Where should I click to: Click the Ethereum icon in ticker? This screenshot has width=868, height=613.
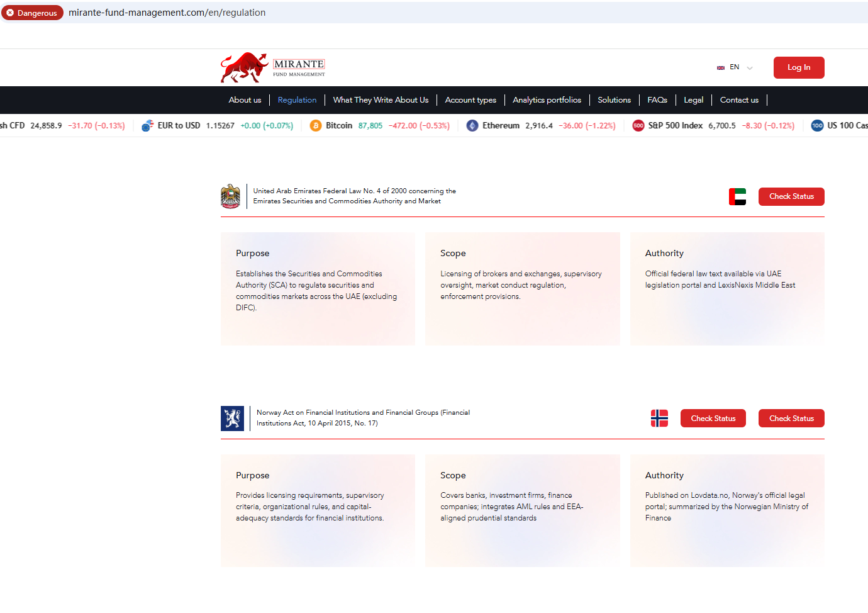pyautogui.click(x=472, y=126)
